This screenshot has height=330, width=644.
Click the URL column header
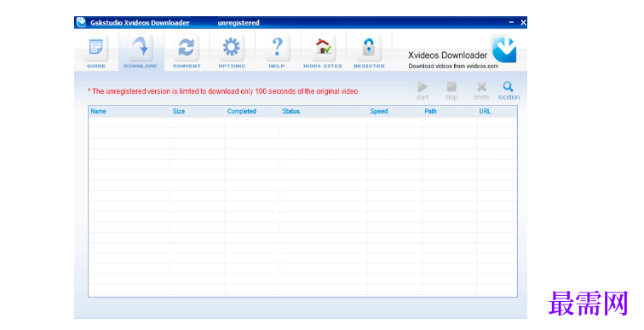[497, 112]
